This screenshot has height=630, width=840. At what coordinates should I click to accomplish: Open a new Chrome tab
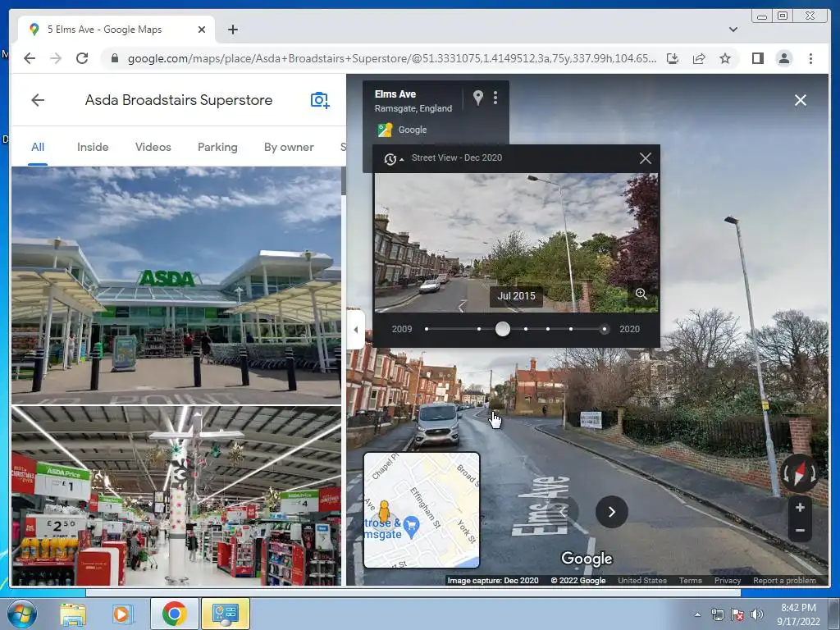pos(232,30)
